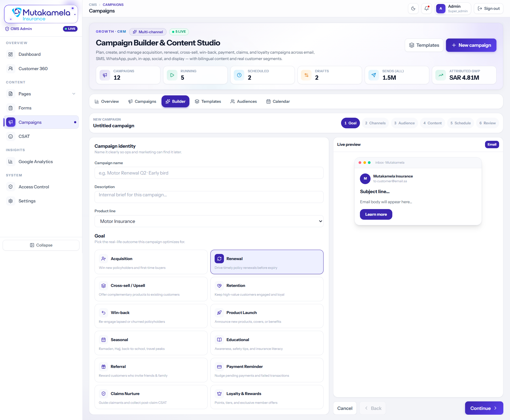Screen dimensions: 510x420
Task: Open Customer 360 sidebar icon
Action: [11, 69]
